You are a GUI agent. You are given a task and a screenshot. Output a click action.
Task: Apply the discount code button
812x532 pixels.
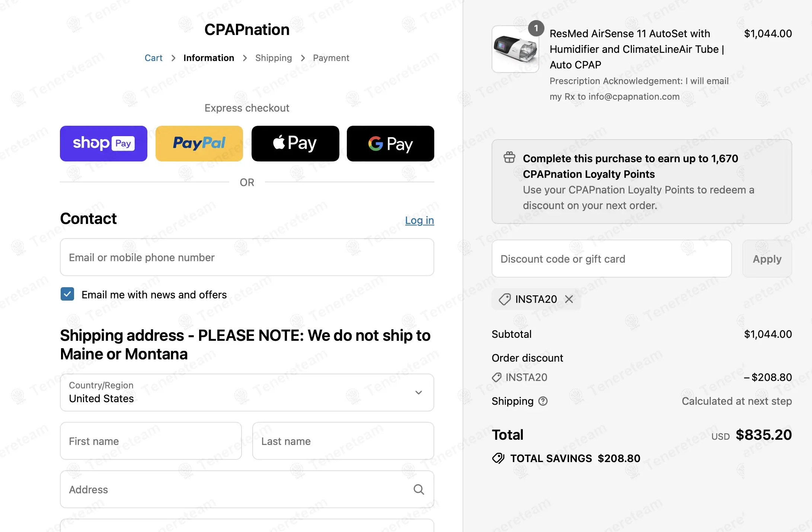pos(767,259)
